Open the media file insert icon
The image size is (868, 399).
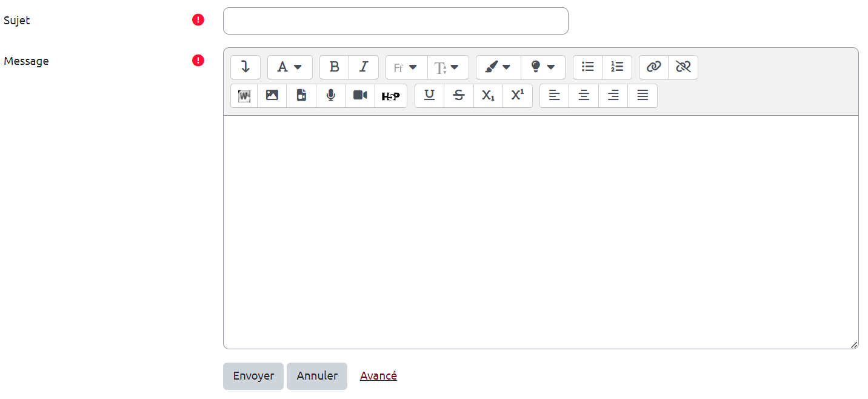tap(301, 96)
